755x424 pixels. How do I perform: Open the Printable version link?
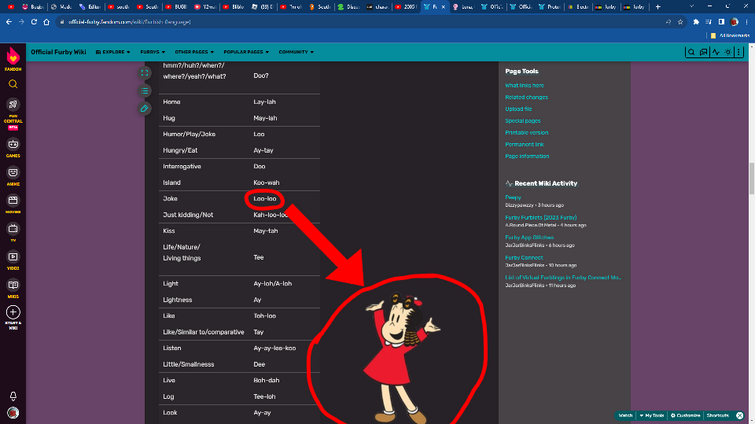point(526,132)
